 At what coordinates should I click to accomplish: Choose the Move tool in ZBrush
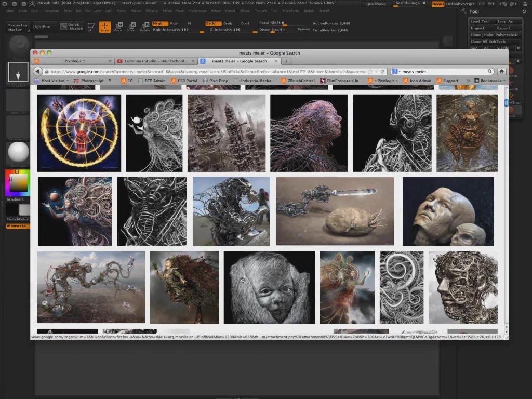click(x=118, y=27)
